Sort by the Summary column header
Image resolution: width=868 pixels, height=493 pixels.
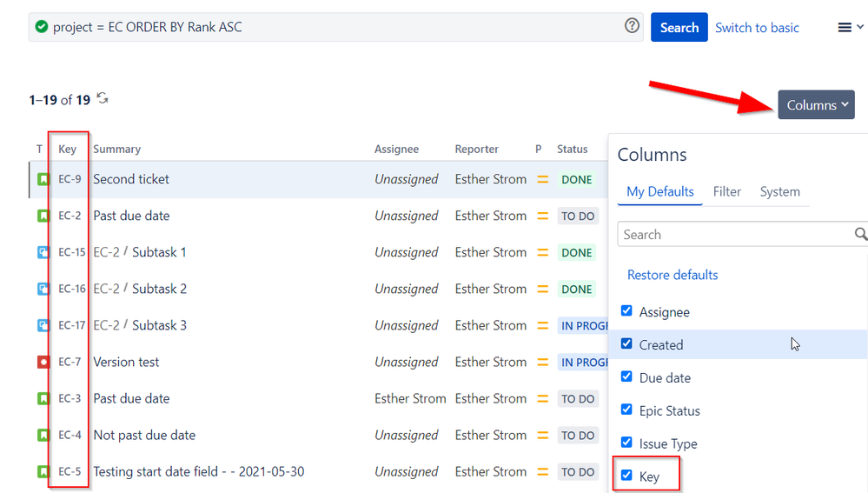(116, 149)
